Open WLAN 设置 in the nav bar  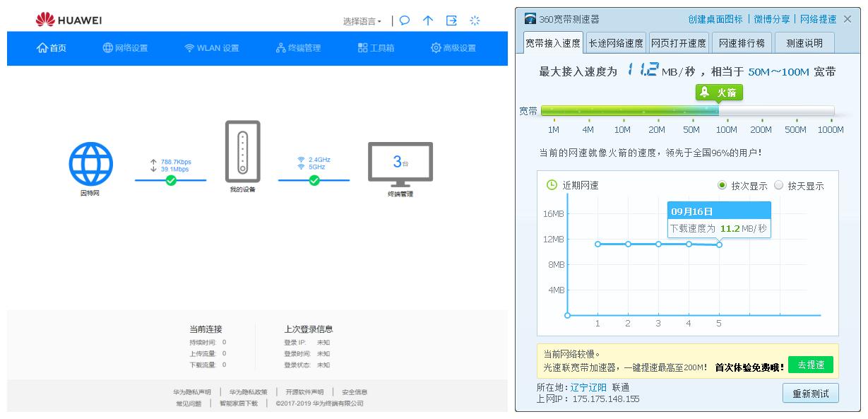(212, 48)
